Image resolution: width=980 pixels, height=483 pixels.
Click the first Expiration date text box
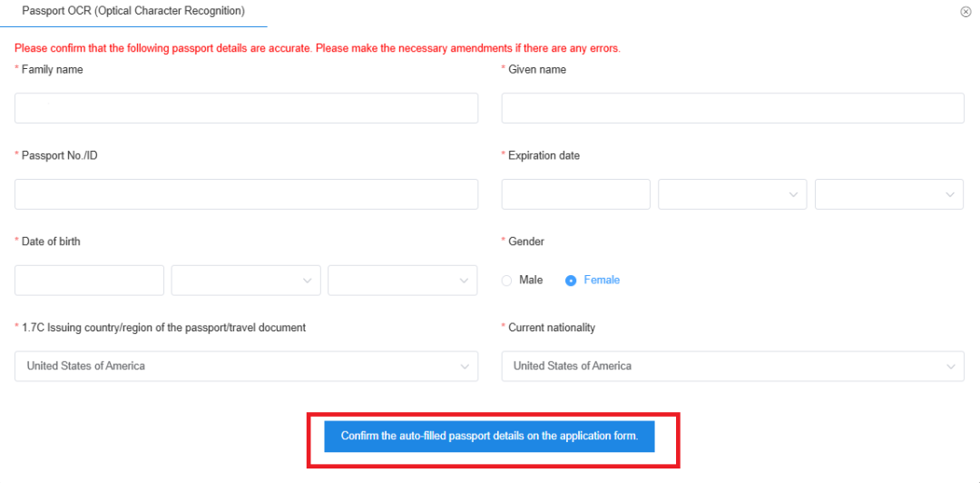click(575, 194)
